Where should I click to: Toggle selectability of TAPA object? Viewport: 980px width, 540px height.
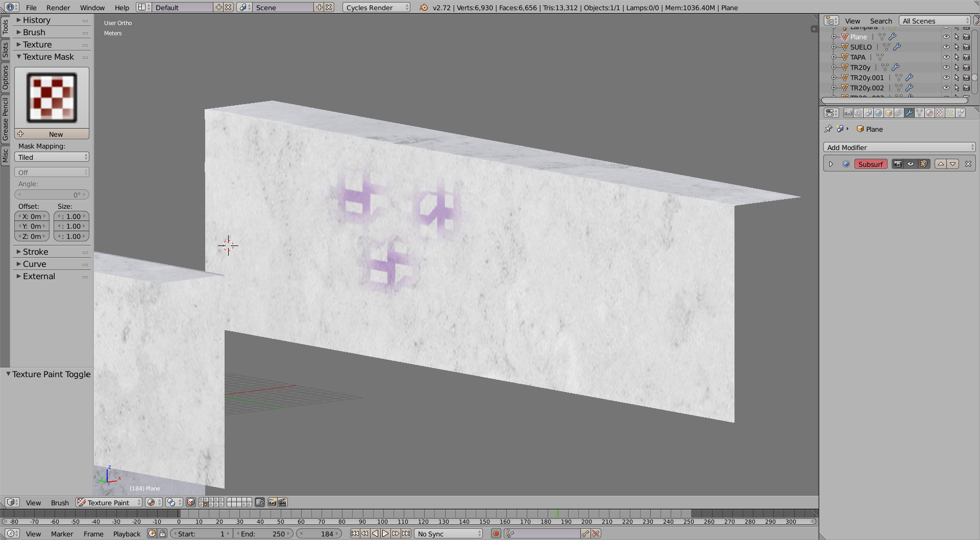(x=957, y=57)
